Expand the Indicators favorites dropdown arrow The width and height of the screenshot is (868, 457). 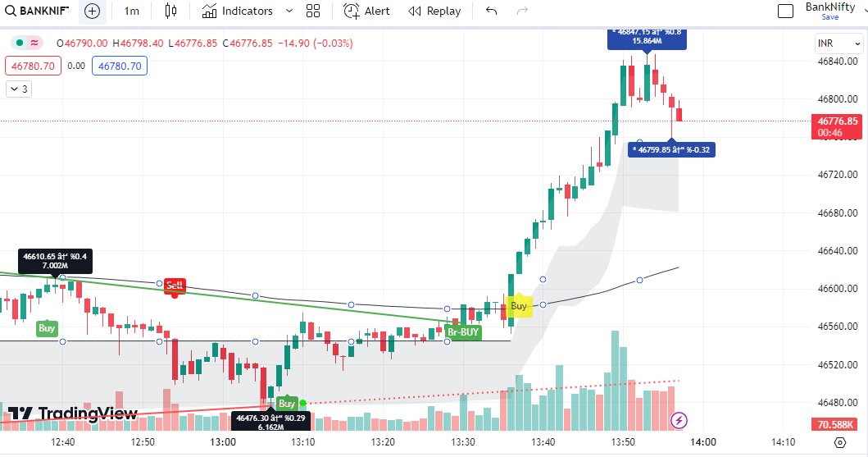point(289,11)
